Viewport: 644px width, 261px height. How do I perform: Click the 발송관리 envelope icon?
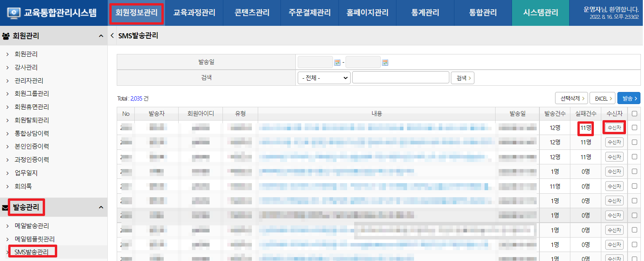pos(5,207)
